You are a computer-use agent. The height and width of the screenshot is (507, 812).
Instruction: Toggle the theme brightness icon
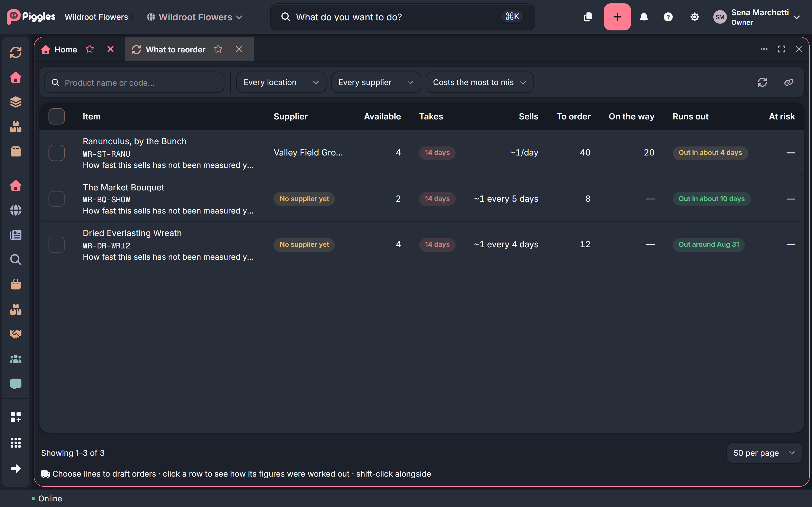694,17
